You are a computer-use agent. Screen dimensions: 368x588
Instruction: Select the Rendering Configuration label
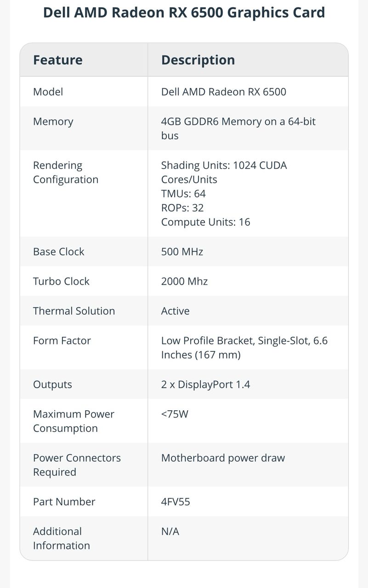pyautogui.click(x=66, y=172)
